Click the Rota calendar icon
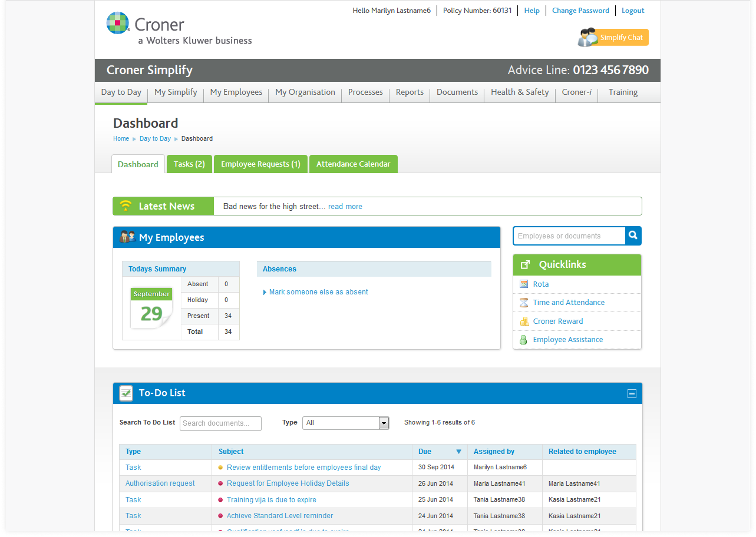Viewport: 756px width, 537px height. coord(524,284)
